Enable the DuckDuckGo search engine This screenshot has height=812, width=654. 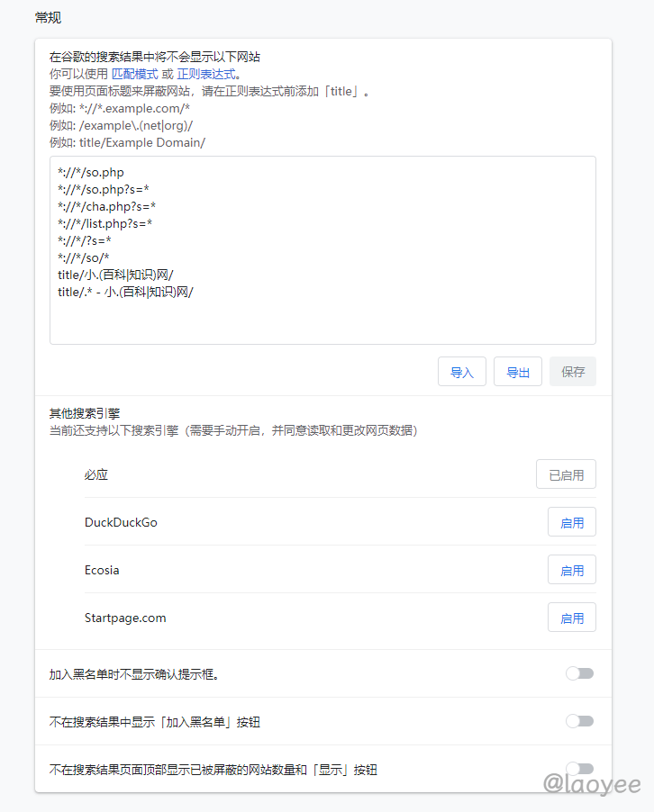[571, 522]
